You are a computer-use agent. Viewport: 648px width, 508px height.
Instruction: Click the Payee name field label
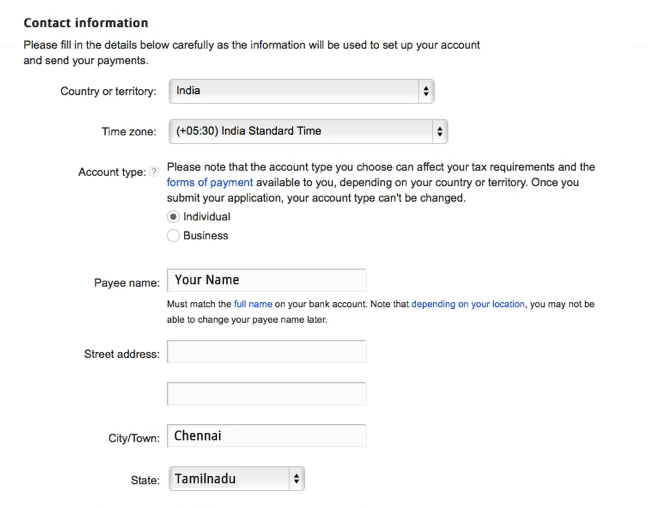127,283
